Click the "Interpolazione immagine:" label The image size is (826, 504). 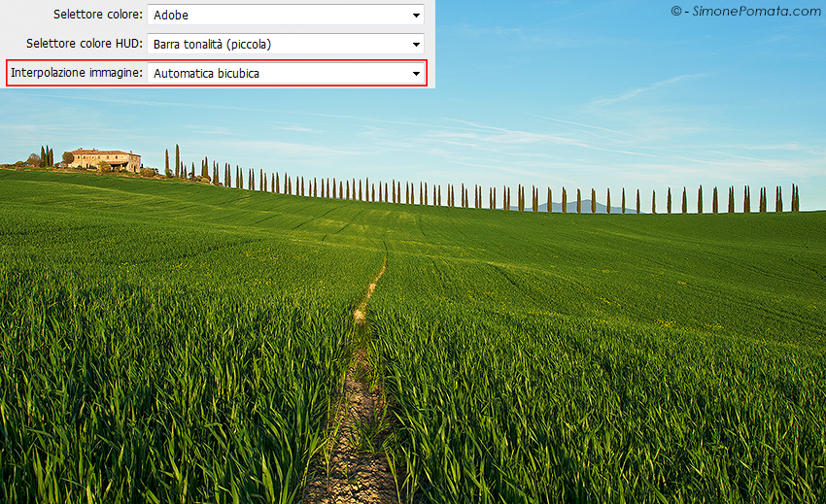point(77,73)
